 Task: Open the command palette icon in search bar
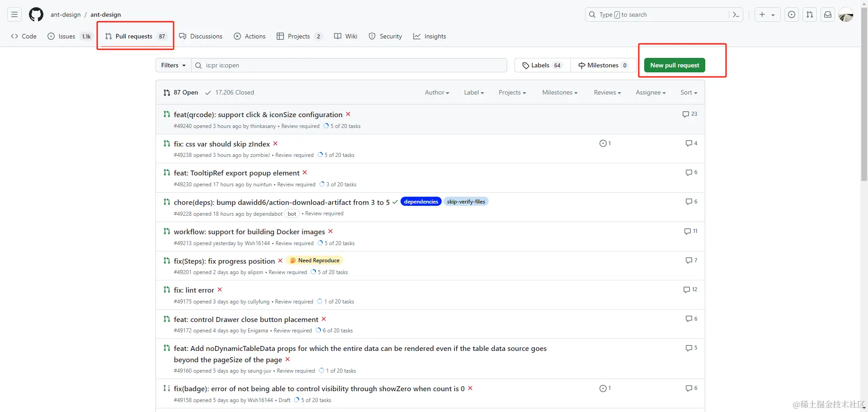pos(736,14)
